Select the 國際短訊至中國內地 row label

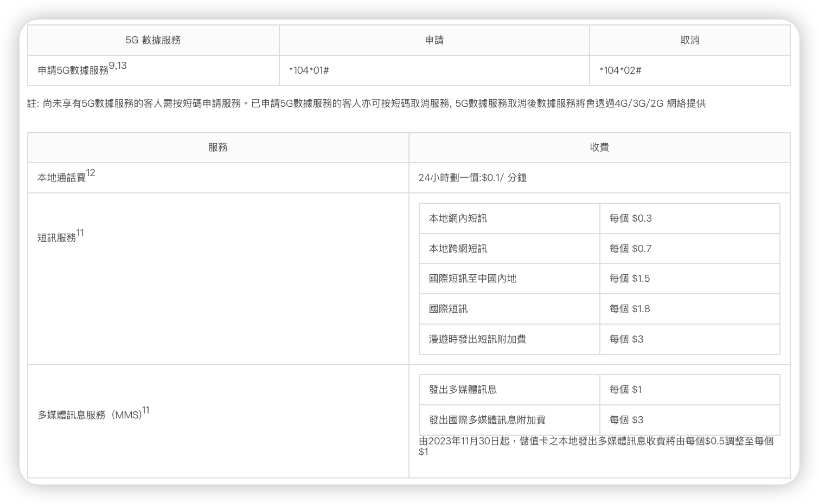tap(472, 279)
